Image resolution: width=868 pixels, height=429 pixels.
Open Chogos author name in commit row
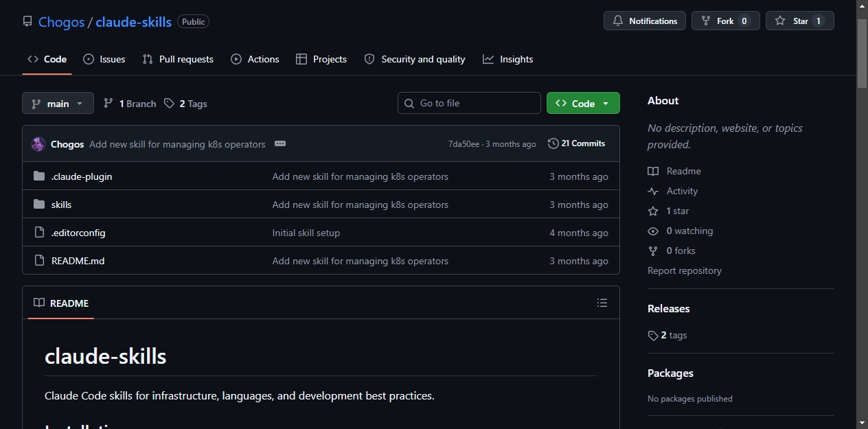tap(67, 144)
